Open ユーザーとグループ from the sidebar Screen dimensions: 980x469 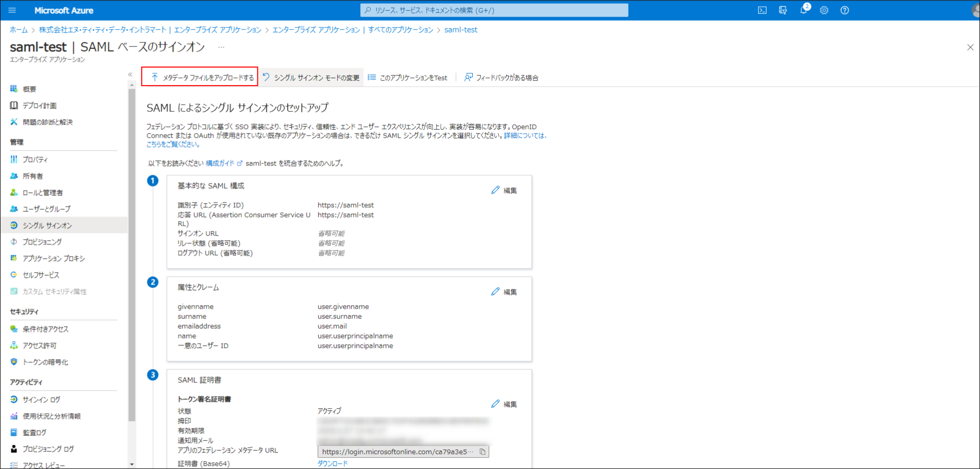pyautogui.click(x=47, y=209)
